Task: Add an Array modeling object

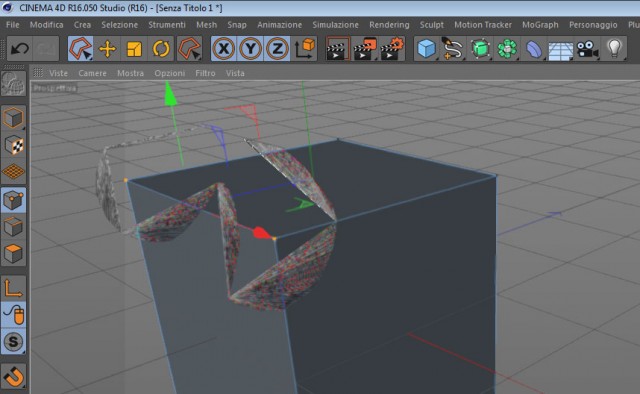Action: click(x=507, y=49)
